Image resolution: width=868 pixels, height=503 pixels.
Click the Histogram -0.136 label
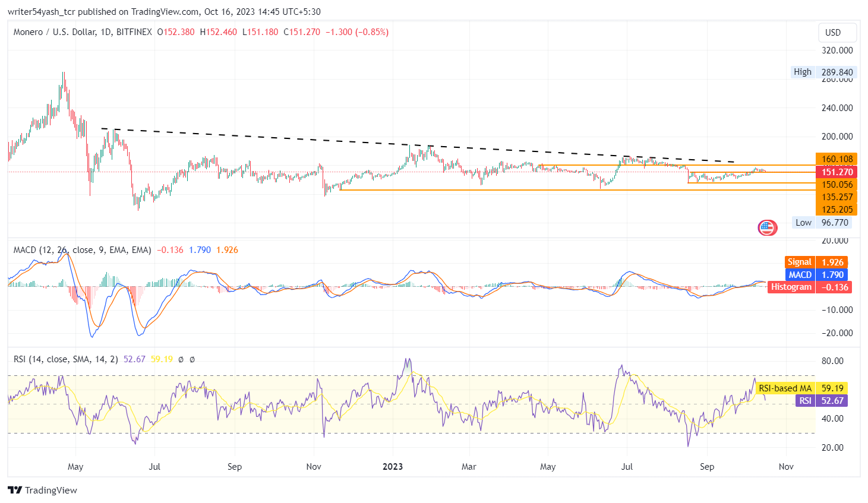[810, 287]
